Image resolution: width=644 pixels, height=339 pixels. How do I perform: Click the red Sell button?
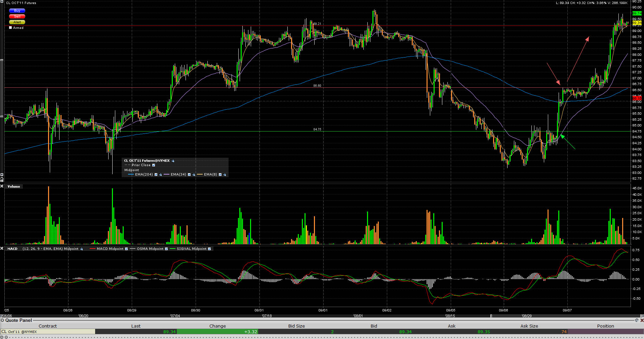coord(17,16)
